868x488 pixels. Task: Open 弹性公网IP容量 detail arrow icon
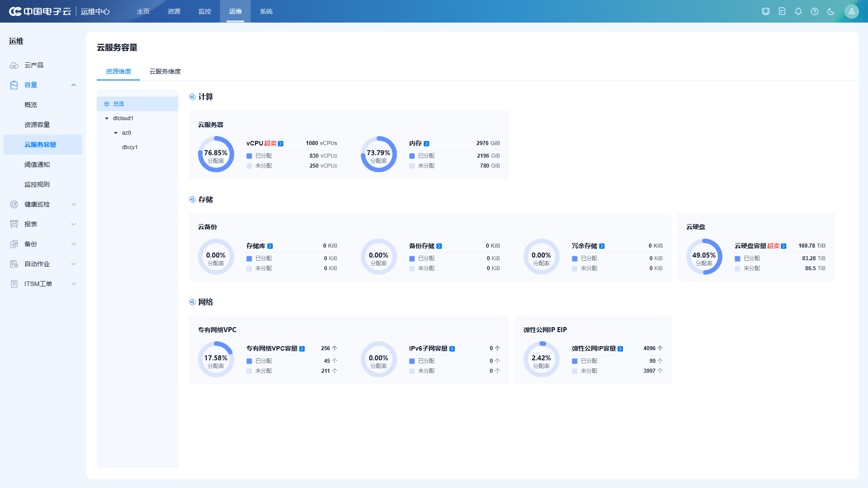pyautogui.click(x=620, y=349)
